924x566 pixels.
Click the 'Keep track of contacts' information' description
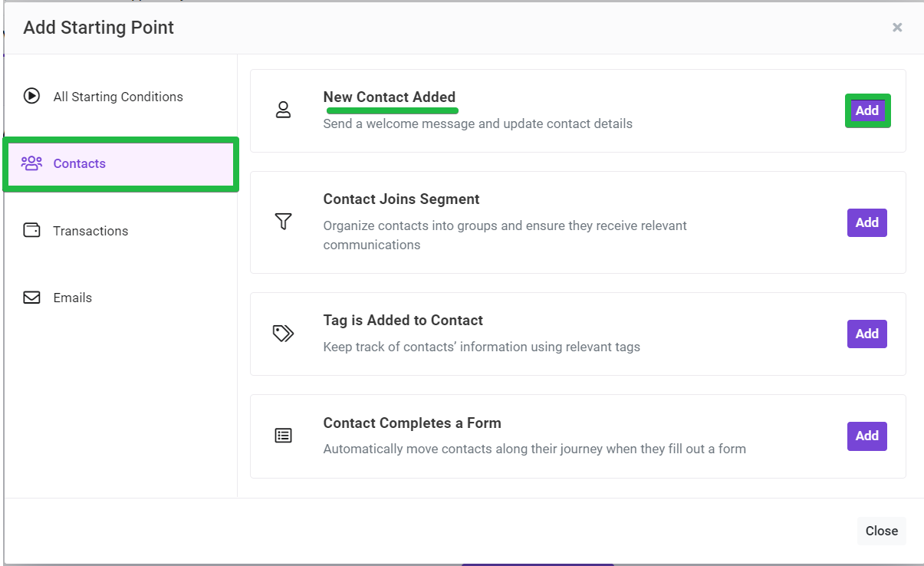click(482, 347)
